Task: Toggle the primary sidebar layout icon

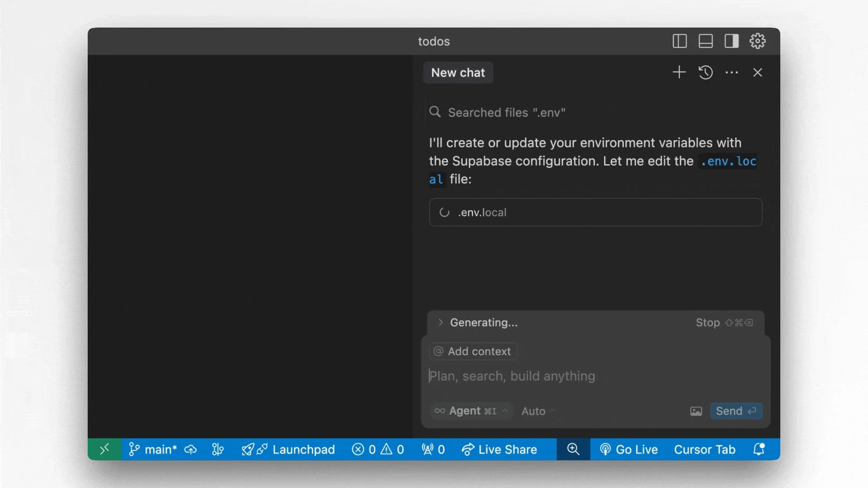Action: tap(679, 41)
